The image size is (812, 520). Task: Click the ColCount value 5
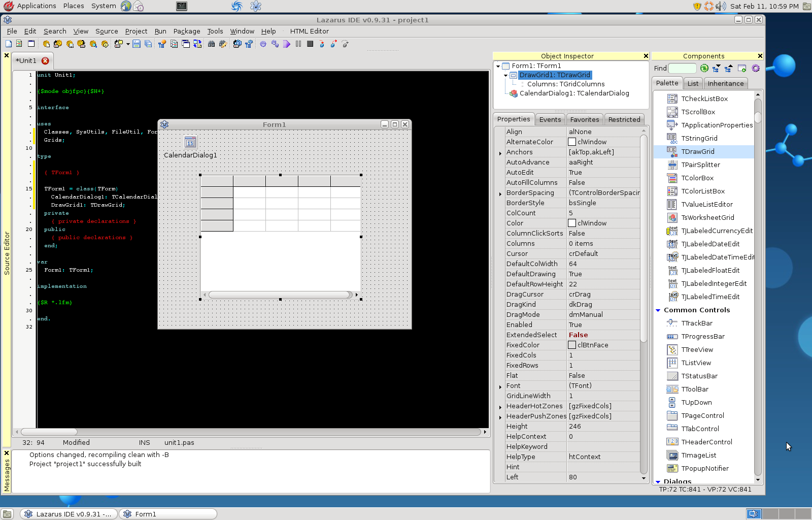pyautogui.click(x=603, y=213)
